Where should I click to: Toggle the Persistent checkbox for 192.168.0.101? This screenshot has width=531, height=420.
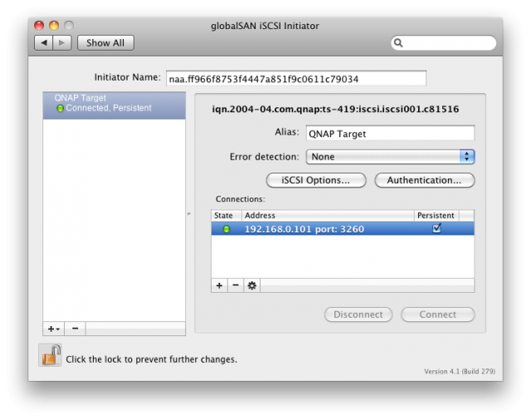coord(436,228)
